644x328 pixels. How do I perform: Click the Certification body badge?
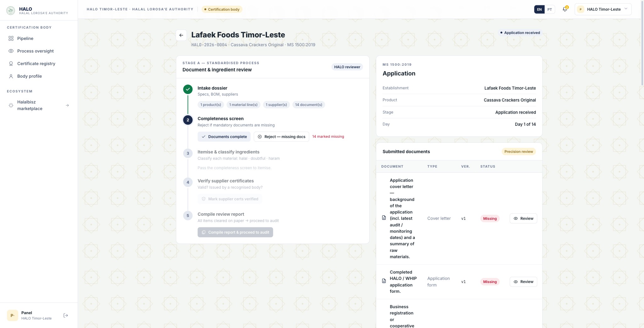[x=222, y=9]
